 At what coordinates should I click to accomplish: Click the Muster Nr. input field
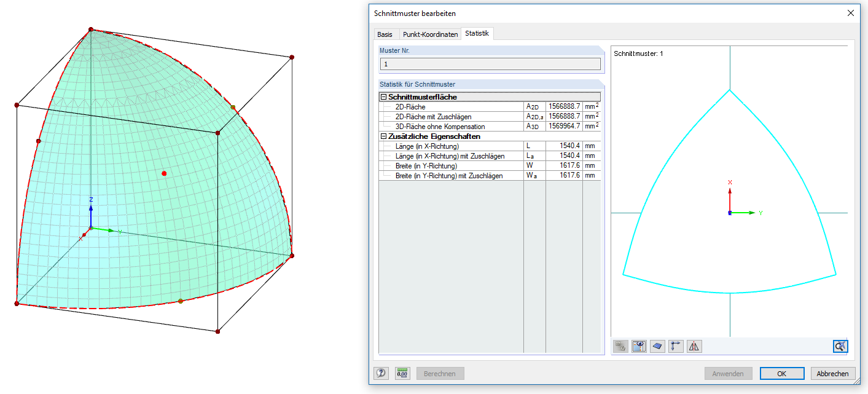coord(490,64)
